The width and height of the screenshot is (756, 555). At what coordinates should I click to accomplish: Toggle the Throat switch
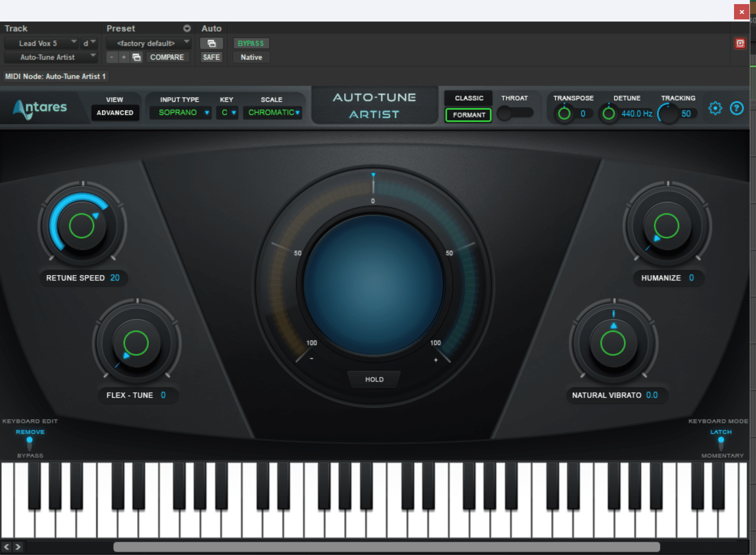515,113
